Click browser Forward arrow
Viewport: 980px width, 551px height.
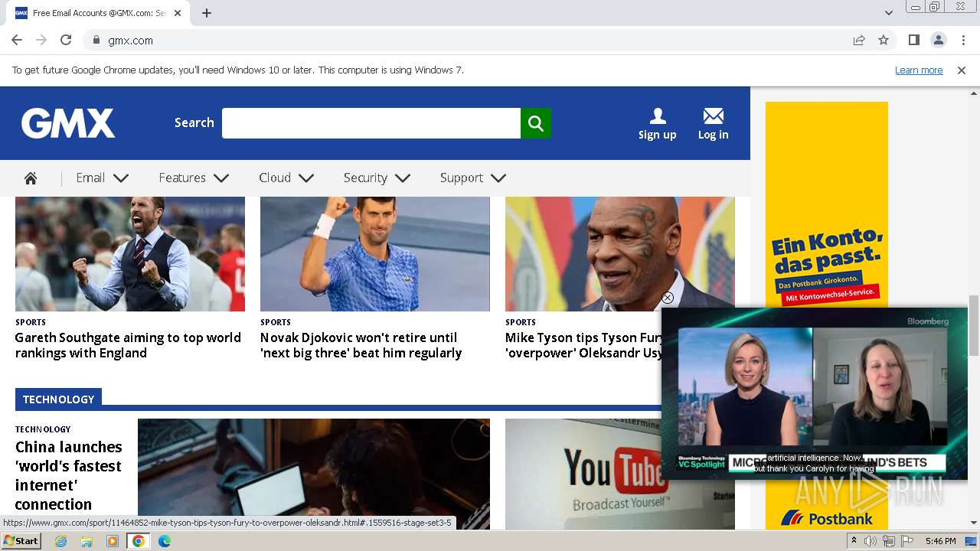coord(41,40)
